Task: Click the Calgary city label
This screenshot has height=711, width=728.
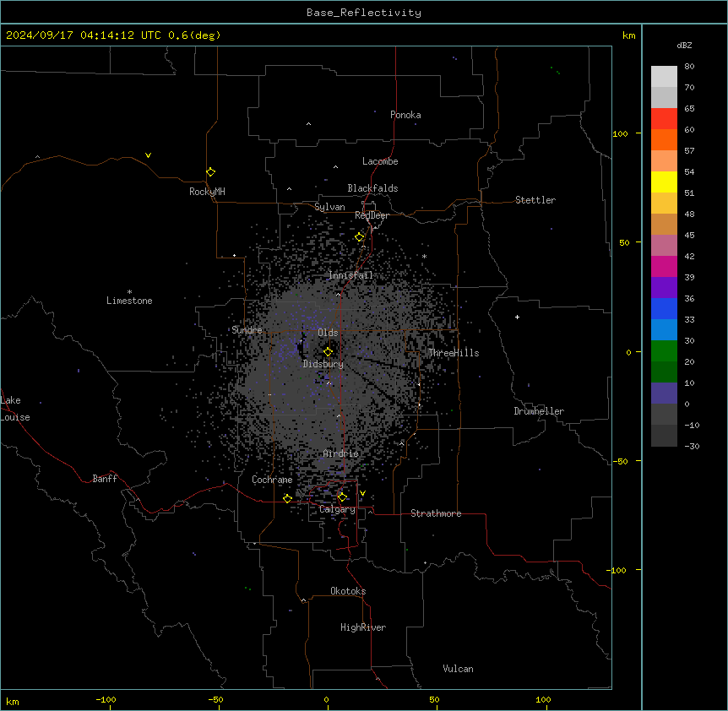Action: [337, 509]
